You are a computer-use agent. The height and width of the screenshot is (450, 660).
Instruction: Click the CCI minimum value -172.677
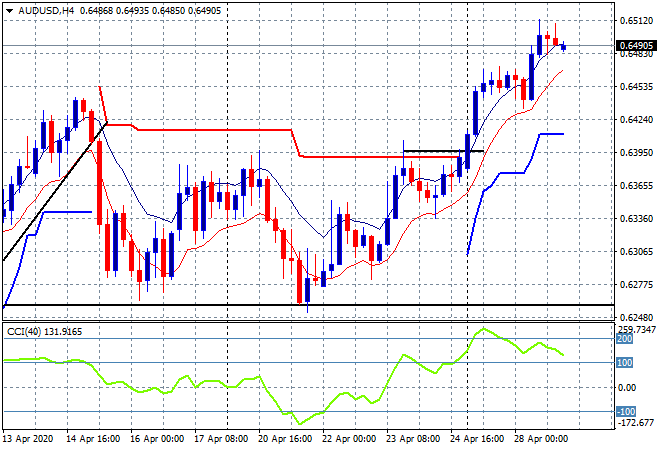[636, 423]
